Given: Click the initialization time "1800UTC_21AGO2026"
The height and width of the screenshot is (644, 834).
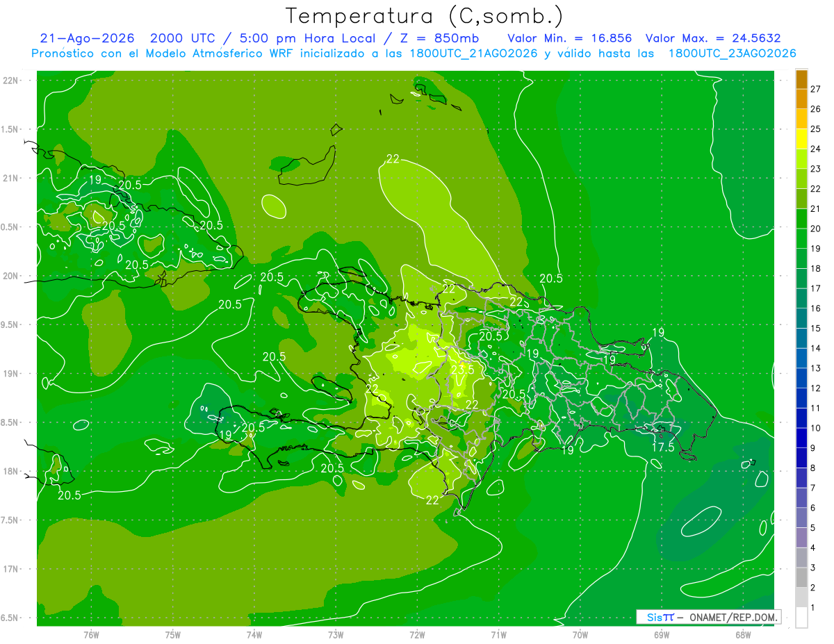Looking at the screenshot, I should [474, 53].
